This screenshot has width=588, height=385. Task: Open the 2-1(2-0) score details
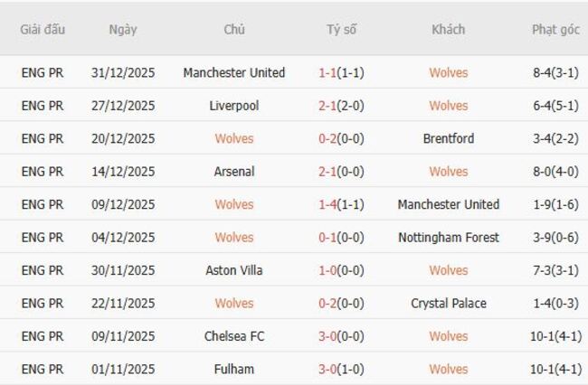pos(341,106)
